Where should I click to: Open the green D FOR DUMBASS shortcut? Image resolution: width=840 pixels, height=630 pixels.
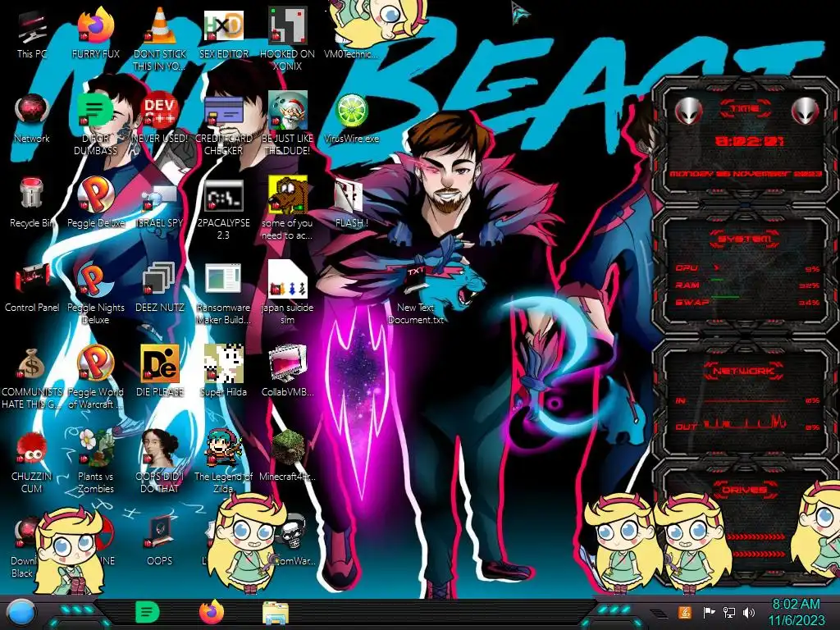(96, 125)
